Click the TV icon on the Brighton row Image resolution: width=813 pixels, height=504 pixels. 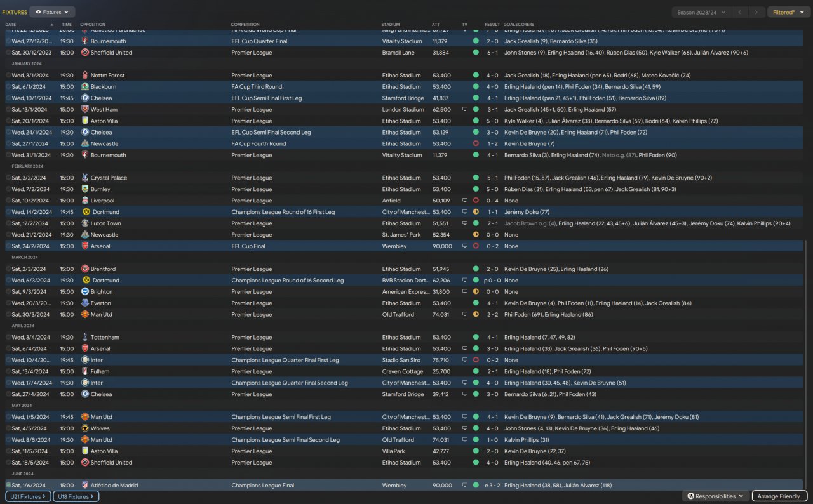click(465, 292)
